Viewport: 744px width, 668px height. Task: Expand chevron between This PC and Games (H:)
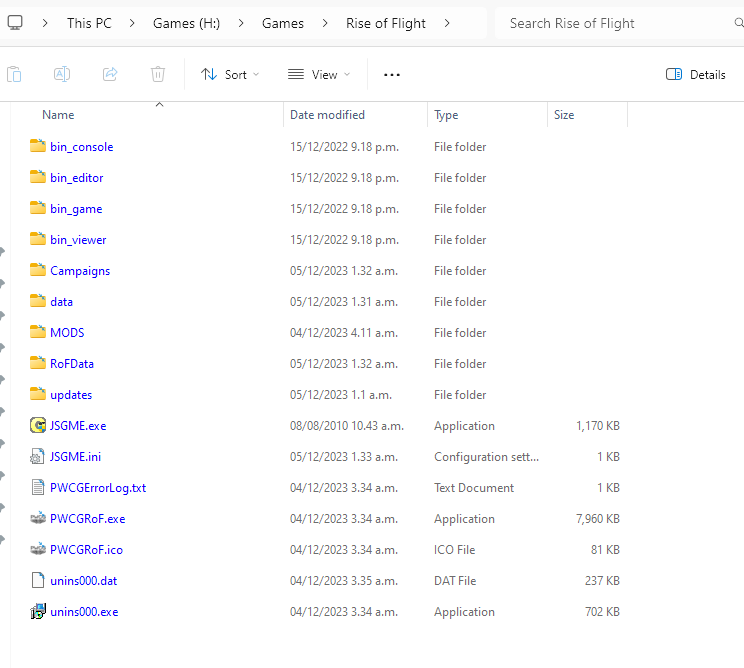132,23
